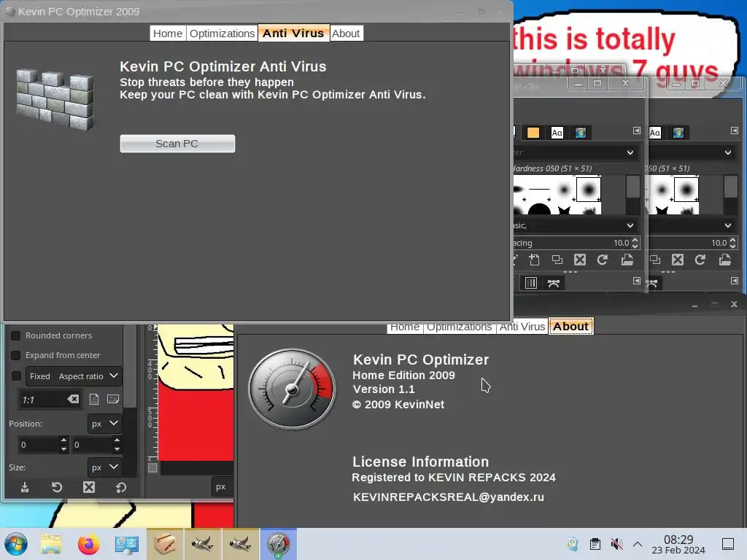Open Home tab in front Kevin PC Optimizer window
This screenshot has width=747, height=560.
[168, 34]
